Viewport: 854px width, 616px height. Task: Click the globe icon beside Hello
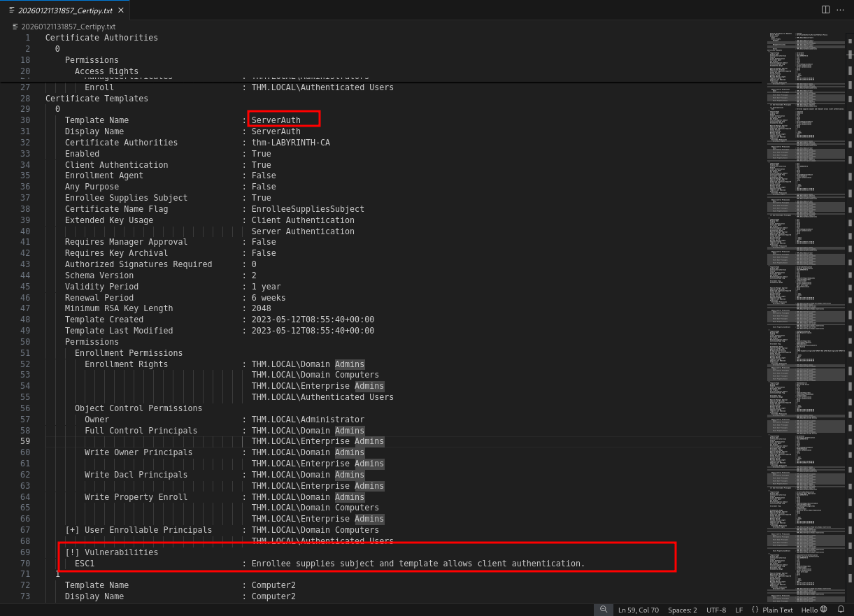(x=823, y=610)
